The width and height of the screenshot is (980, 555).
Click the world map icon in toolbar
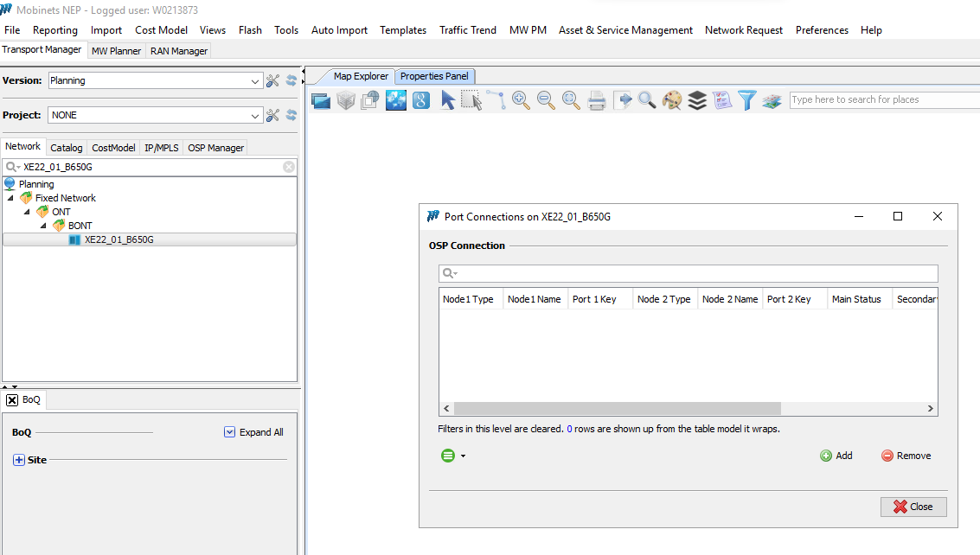[396, 100]
